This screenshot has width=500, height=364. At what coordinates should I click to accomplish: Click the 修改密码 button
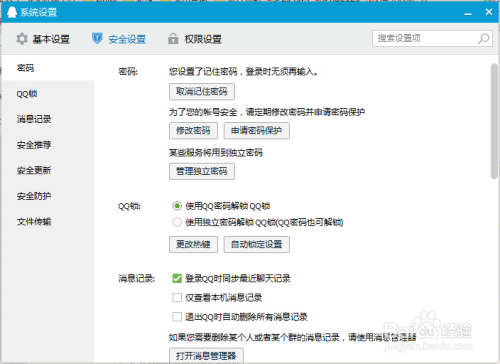point(193,131)
